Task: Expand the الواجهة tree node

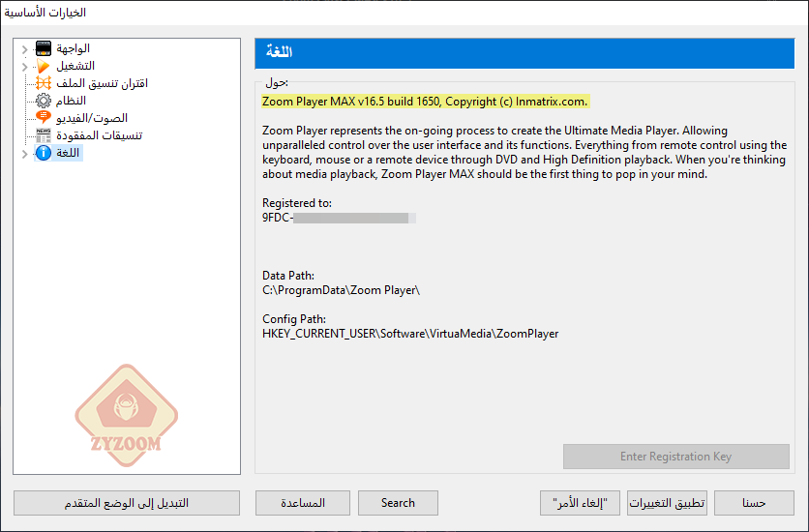Action: click(x=24, y=48)
